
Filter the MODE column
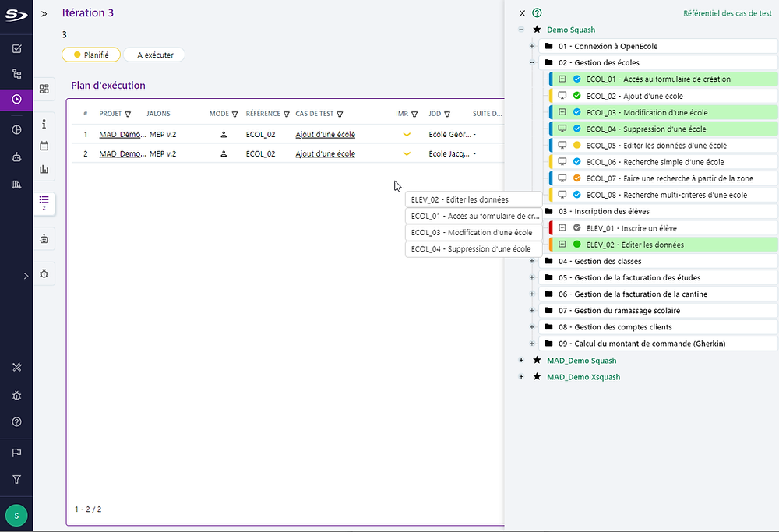(x=234, y=115)
